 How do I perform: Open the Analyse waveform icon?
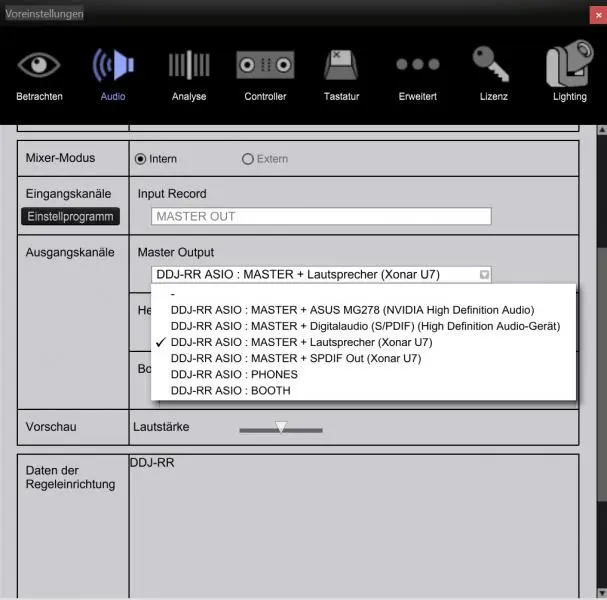click(x=188, y=66)
